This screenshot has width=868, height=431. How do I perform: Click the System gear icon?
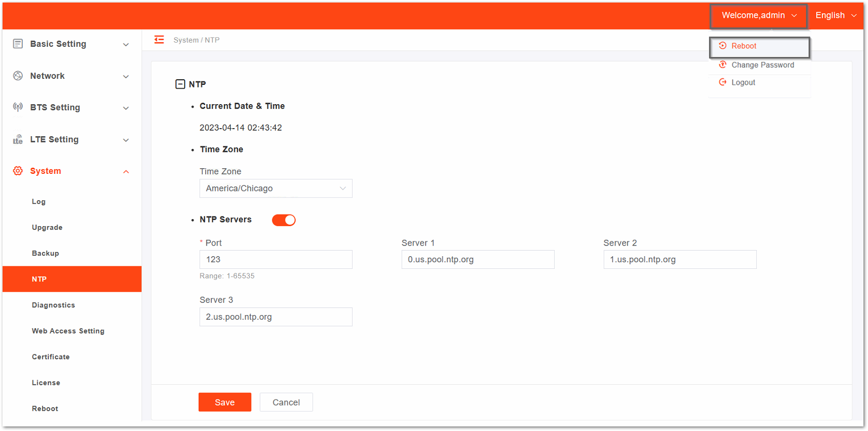(18, 171)
